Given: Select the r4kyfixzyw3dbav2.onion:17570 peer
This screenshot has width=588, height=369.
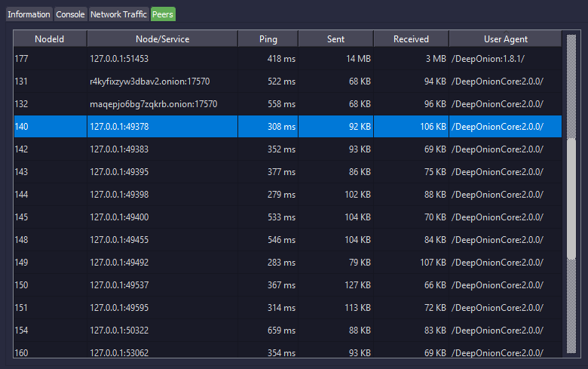Looking at the screenshot, I should pos(288,81).
